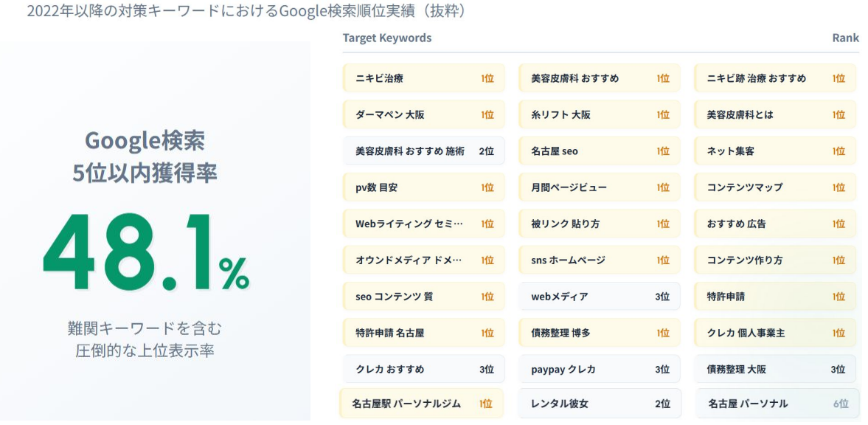The width and height of the screenshot is (868, 425).
Task: Click the ネット集客 keyword card
Action: point(775,151)
